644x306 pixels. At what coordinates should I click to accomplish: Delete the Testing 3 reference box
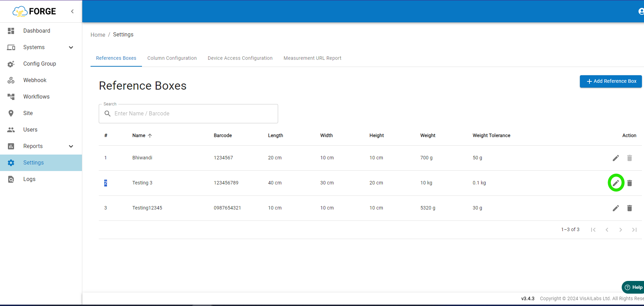[630, 183]
